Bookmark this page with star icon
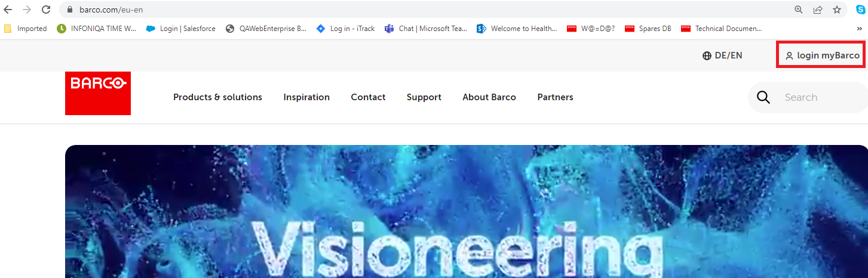The height and width of the screenshot is (278, 868). [x=837, y=10]
